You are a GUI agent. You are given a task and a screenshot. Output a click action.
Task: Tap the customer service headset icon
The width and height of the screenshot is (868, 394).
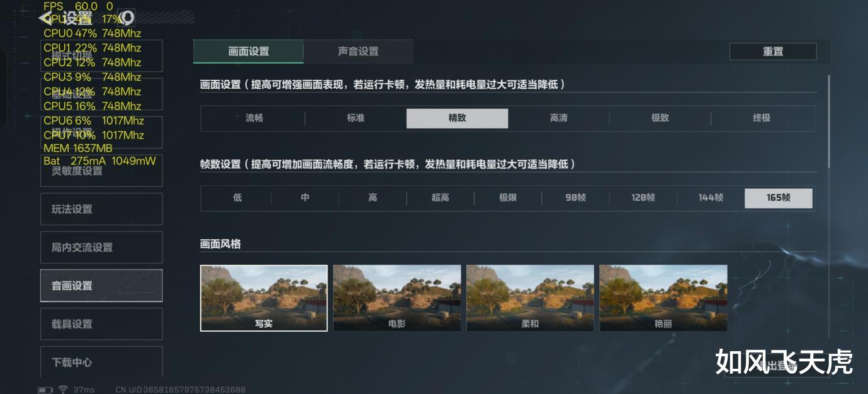tap(127, 18)
